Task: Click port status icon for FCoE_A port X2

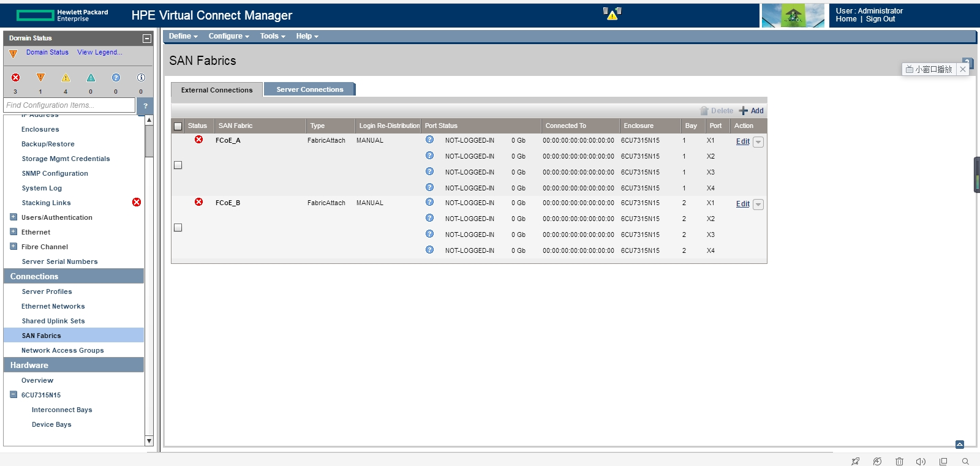Action: [x=430, y=156]
